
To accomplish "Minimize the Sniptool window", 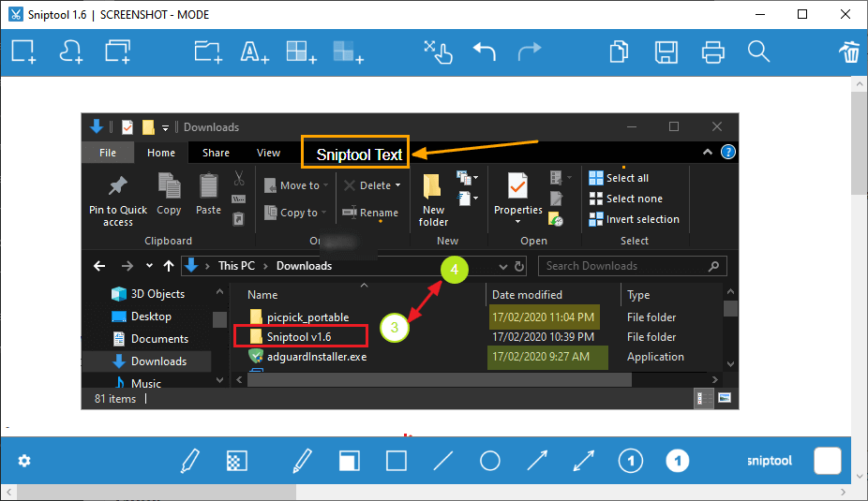I will [x=760, y=14].
